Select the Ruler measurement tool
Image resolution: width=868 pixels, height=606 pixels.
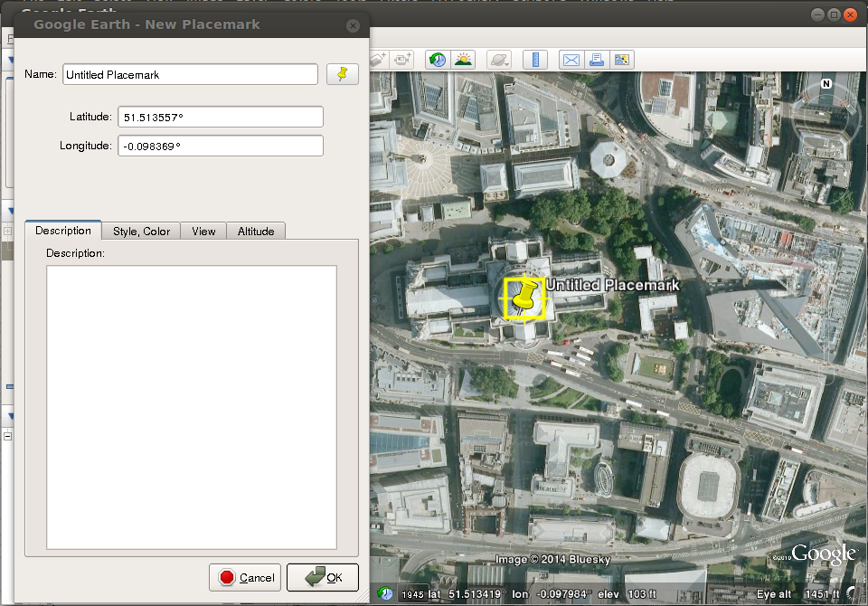click(535, 60)
